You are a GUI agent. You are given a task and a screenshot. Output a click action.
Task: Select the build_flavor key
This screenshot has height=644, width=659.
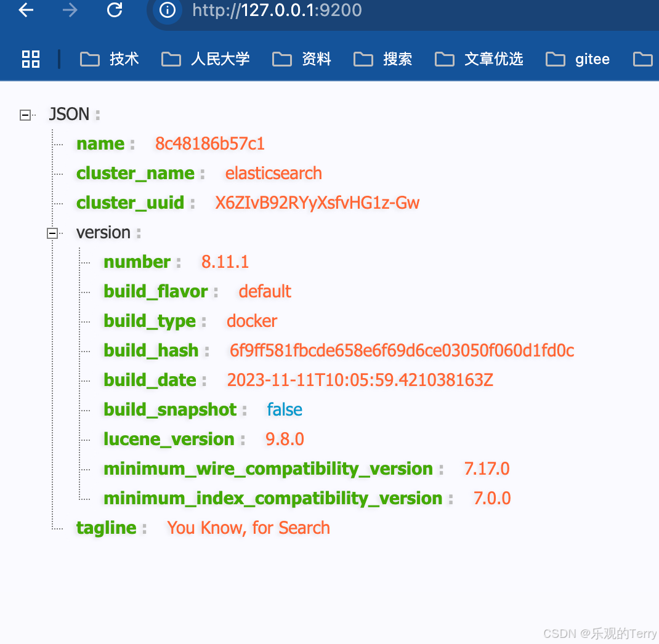click(x=156, y=291)
